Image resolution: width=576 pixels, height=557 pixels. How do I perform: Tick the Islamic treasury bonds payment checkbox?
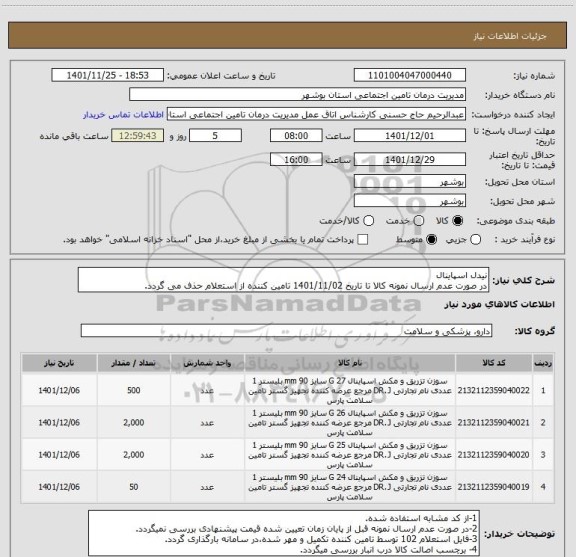pyautogui.click(x=363, y=240)
